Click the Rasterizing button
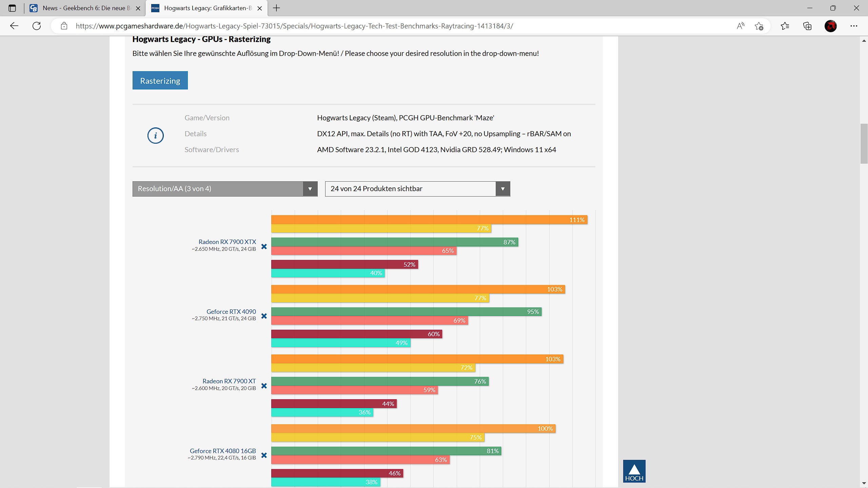Image resolution: width=868 pixels, height=488 pixels. [x=160, y=81]
